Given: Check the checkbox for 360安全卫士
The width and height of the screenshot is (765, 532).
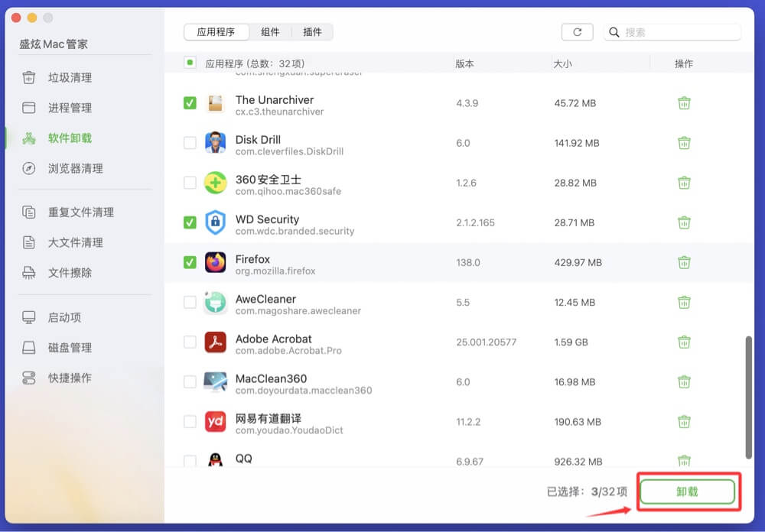Looking at the screenshot, I should [x=189, y=182].
